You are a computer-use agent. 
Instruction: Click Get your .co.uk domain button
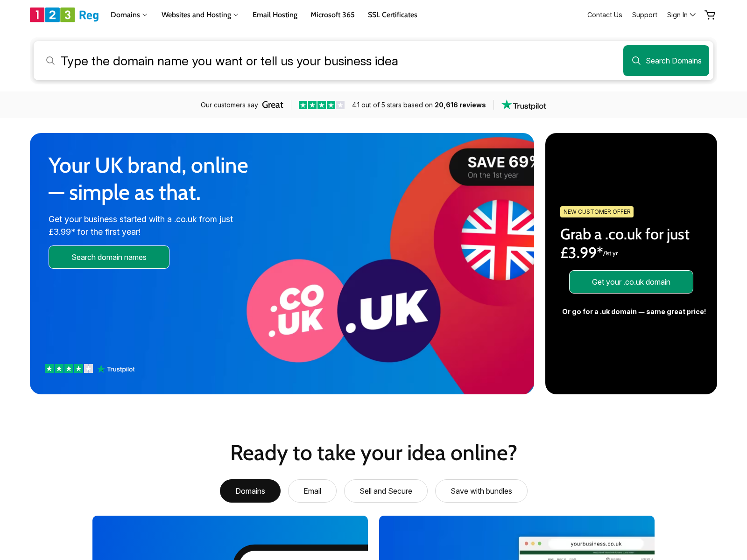pyautogui.click(x=631, y=282)
